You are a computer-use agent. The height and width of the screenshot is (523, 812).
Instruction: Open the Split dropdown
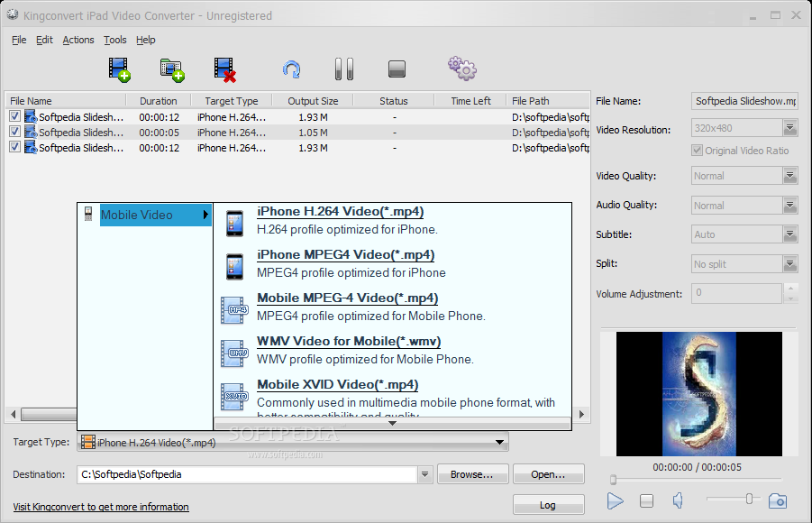pos(789,264)
